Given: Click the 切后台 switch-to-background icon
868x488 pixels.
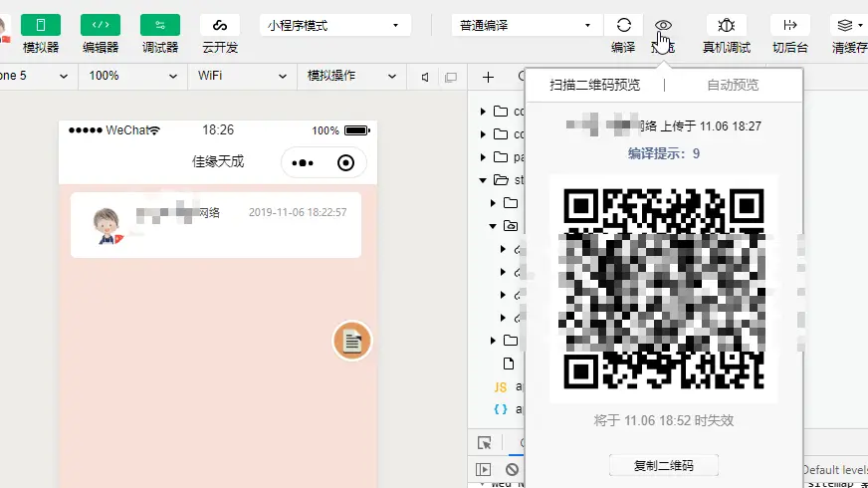Looking at the screenshot, I should (x=790, y=25).
